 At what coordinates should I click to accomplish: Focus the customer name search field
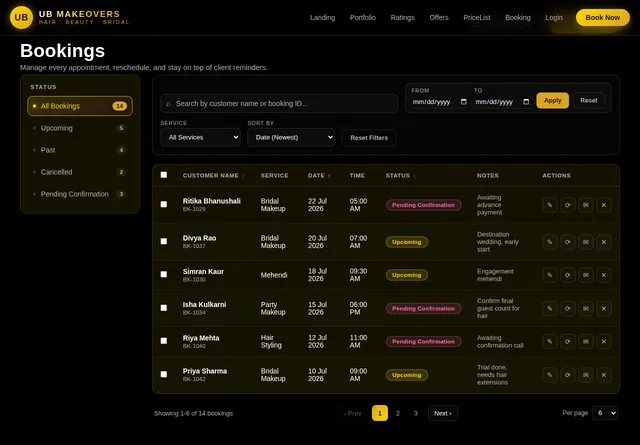coord(279,104)
